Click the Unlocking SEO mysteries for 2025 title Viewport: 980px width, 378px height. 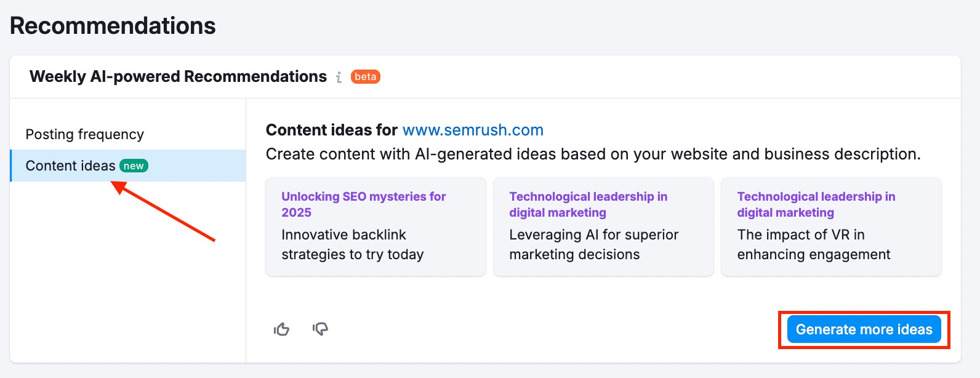point(363,204)
